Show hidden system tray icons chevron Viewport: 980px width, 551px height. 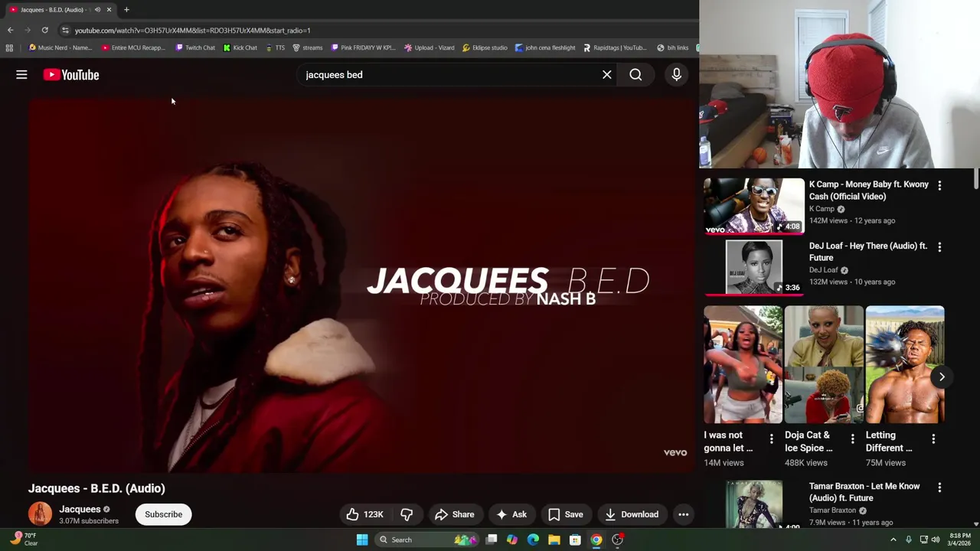tap(893, 540)
